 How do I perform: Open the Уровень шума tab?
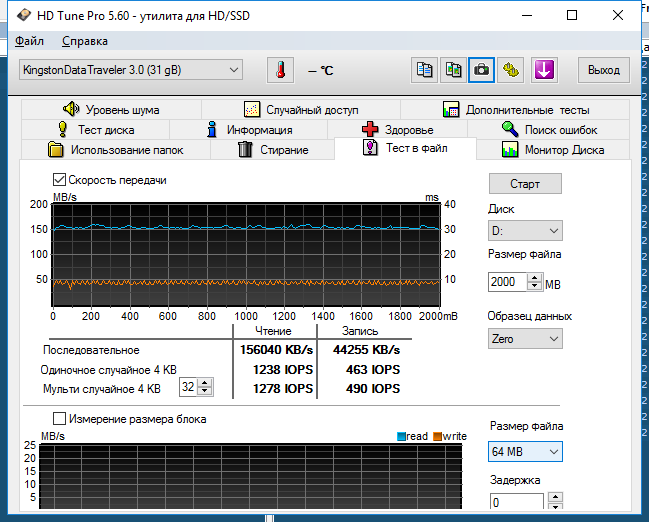click(111, 110)
